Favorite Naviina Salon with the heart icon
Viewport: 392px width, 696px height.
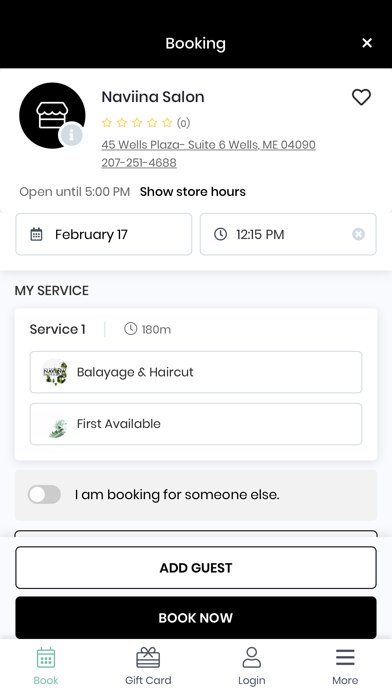[x=361, y=97]
